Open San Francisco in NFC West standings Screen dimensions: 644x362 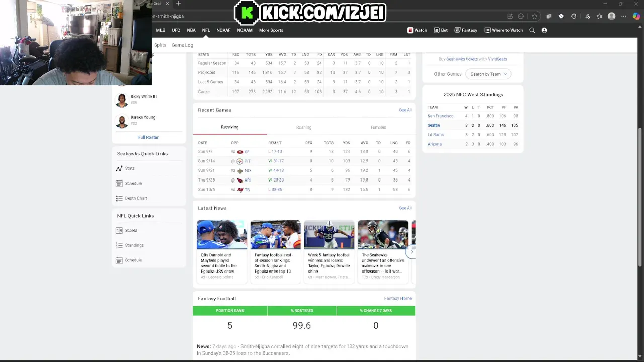click(440, 116)
